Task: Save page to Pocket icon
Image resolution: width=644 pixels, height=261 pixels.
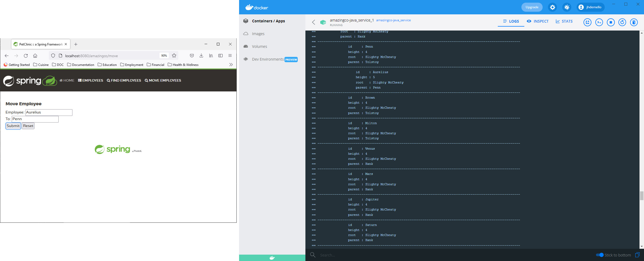Action: 192,56
